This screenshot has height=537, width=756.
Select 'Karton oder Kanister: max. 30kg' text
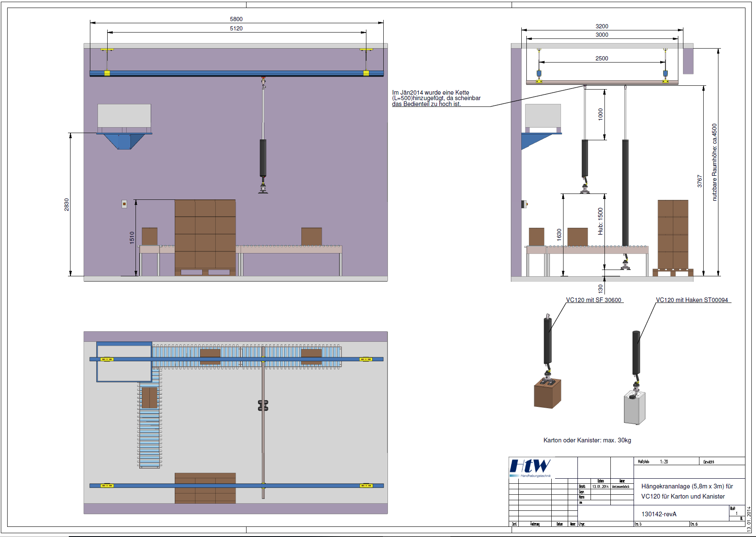[x=587, y=440]
